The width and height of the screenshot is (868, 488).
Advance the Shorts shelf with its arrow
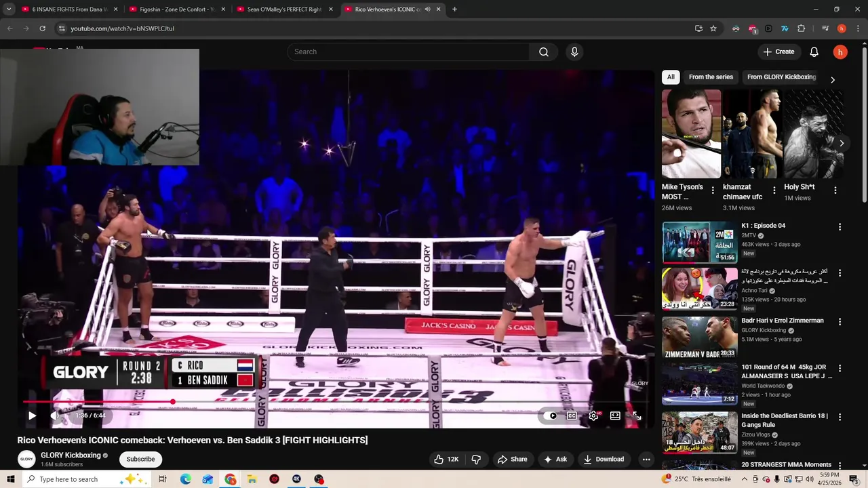tap(842, 143)
